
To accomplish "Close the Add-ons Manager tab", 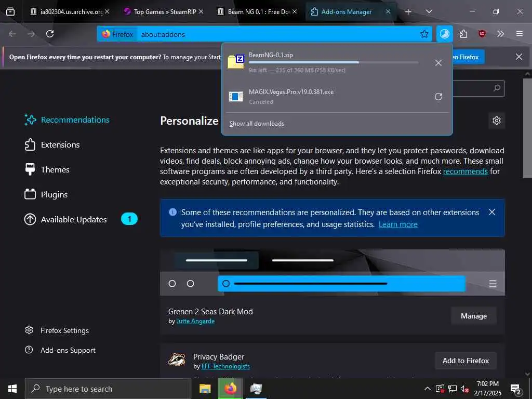I will click(x=388, y=11).
